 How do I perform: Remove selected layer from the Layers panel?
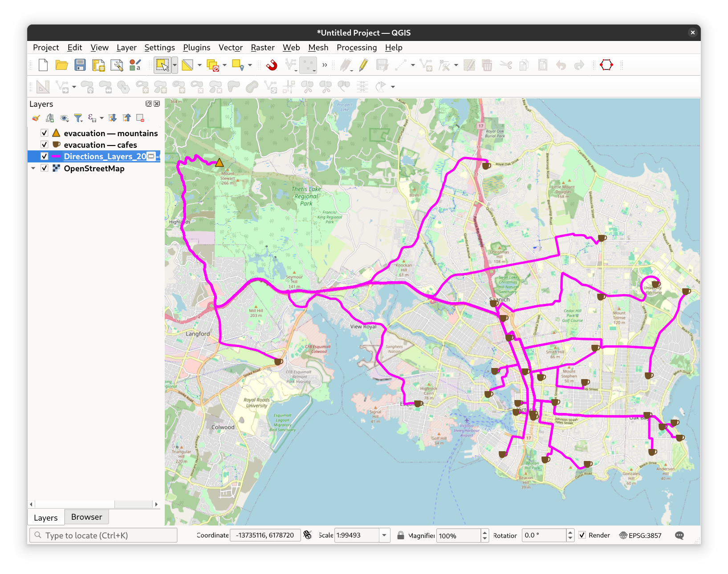point(140,118)
